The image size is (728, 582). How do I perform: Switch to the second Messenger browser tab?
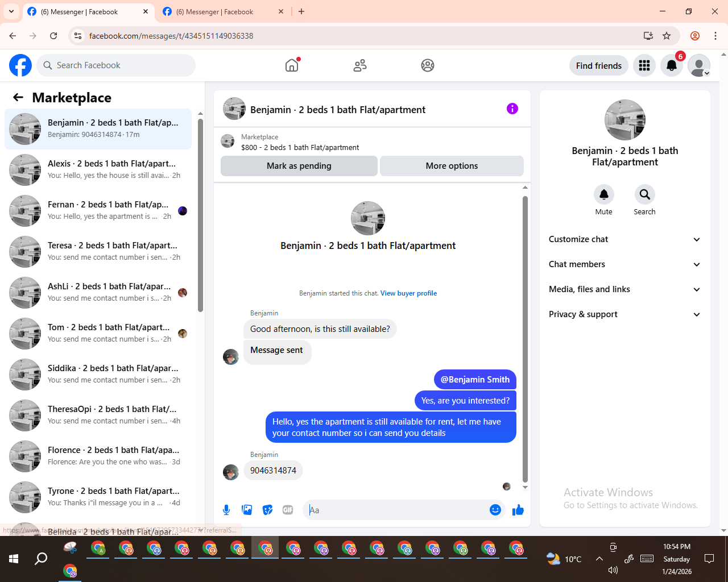pos(222,11)
